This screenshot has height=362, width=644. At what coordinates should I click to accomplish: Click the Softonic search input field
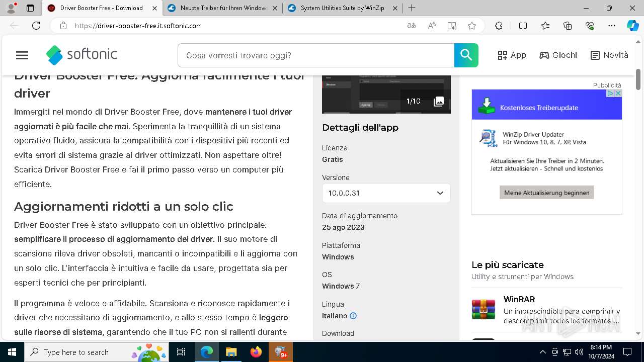coord(316,55)
